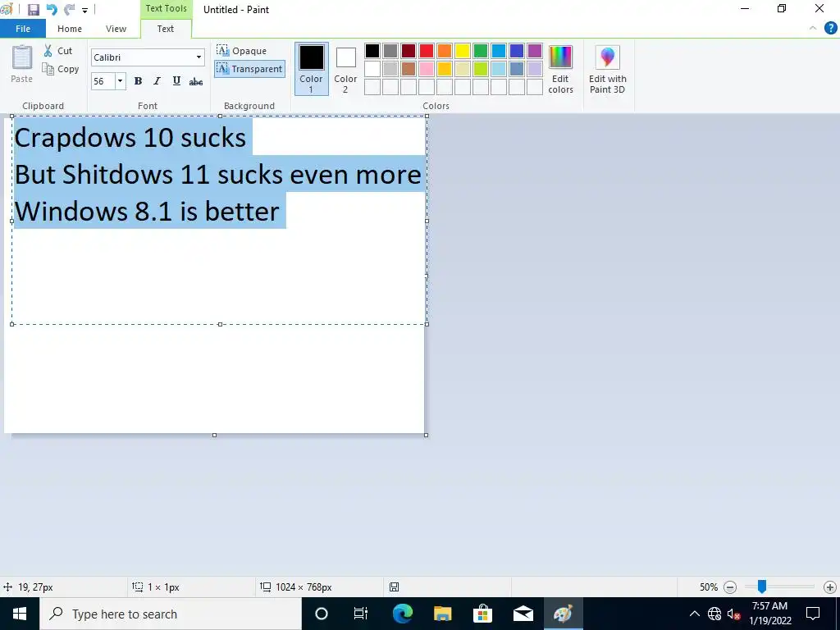Click the Paint taskbar icon
This screenshot has height=630, width=840.
click(563, 614)
